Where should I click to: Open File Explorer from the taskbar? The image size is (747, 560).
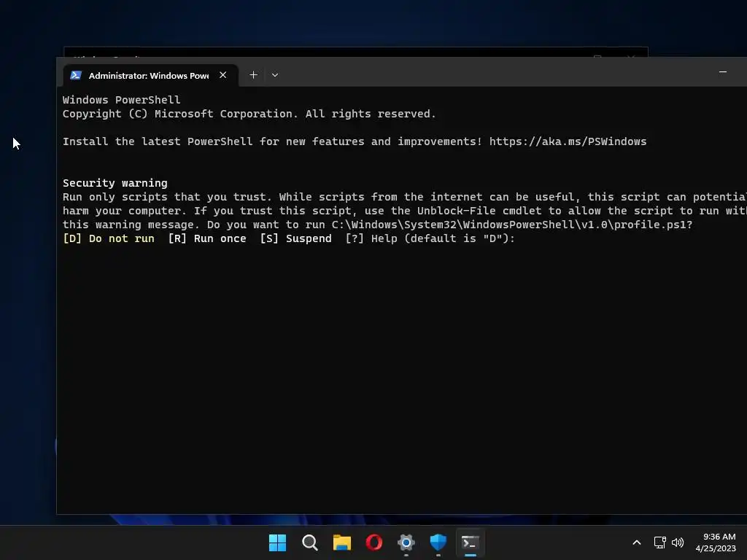coord(342,542)
